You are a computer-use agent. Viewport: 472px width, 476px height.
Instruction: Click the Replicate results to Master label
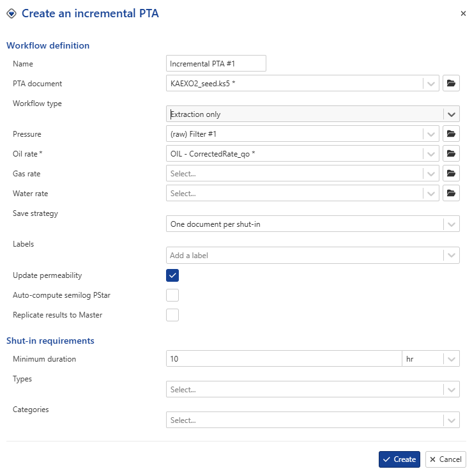click(x=57, y=315)
